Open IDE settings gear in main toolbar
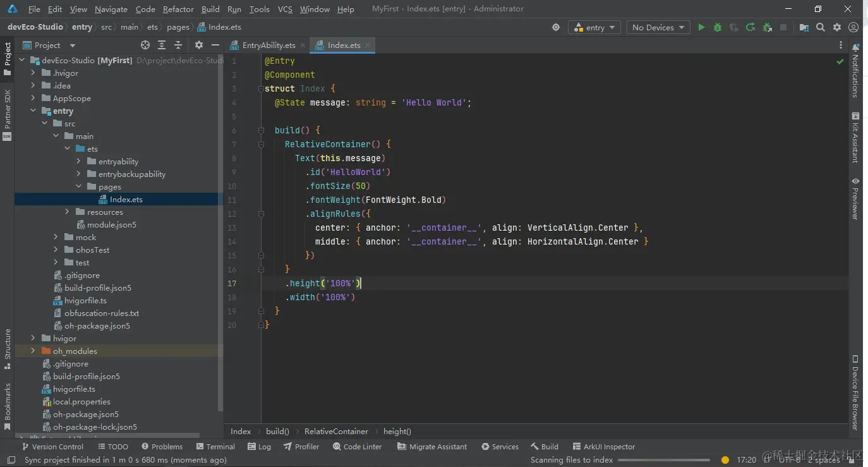The image size is (868, 467). pyautogui.click(x=837, y=27)
